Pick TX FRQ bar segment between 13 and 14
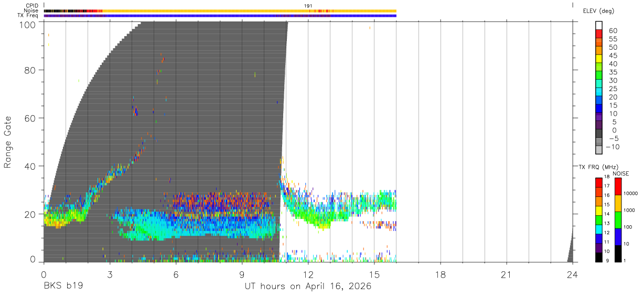644x297 pixels. (x=599, y=219)
